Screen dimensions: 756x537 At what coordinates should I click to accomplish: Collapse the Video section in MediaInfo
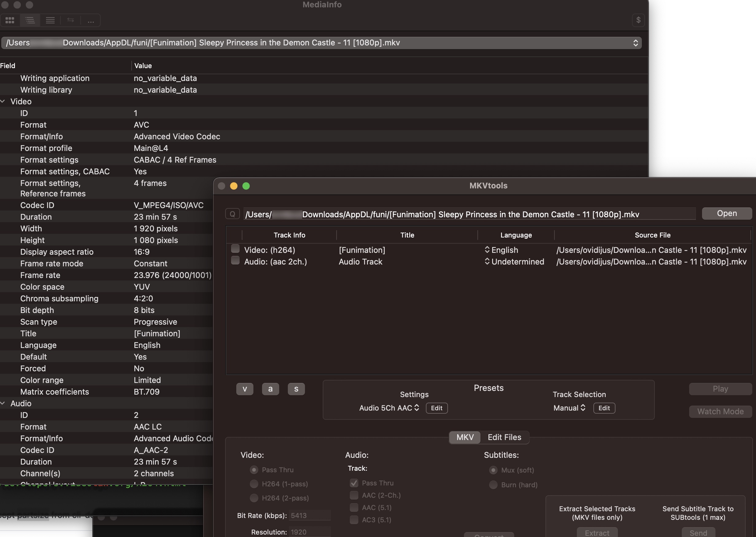click(3, 101)
